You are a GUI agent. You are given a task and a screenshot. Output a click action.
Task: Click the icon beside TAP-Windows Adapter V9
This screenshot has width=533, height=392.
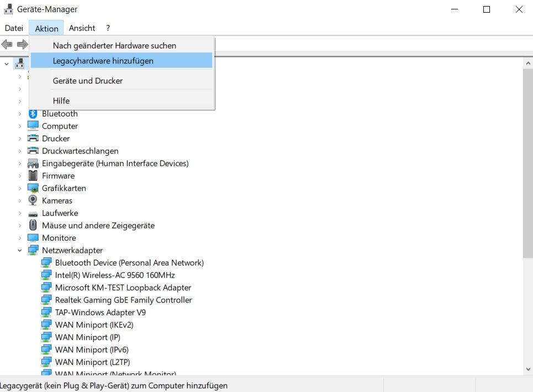(46, 312)
